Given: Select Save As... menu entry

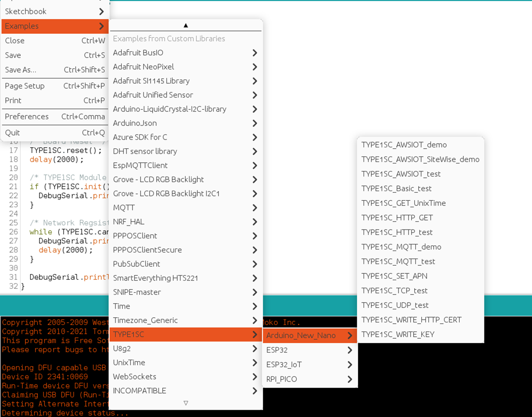Looking at the screenshot, I should (55, 70).
